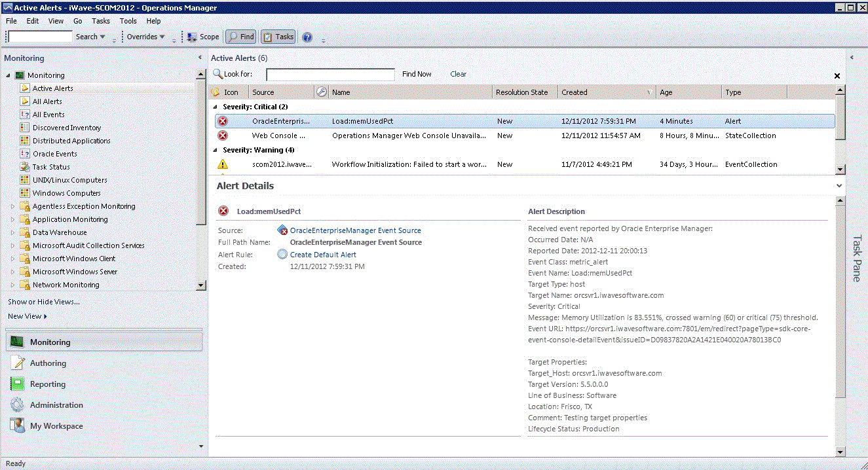Click the warning triangle icon on scom2012 alert
The height and width of the screenshot is (470, 868).
222,164
